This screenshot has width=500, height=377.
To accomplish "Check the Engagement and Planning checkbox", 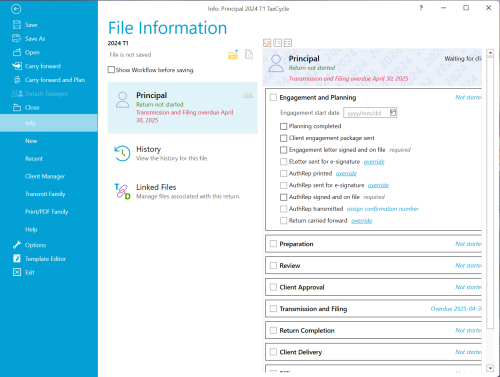I will (273, 97).
